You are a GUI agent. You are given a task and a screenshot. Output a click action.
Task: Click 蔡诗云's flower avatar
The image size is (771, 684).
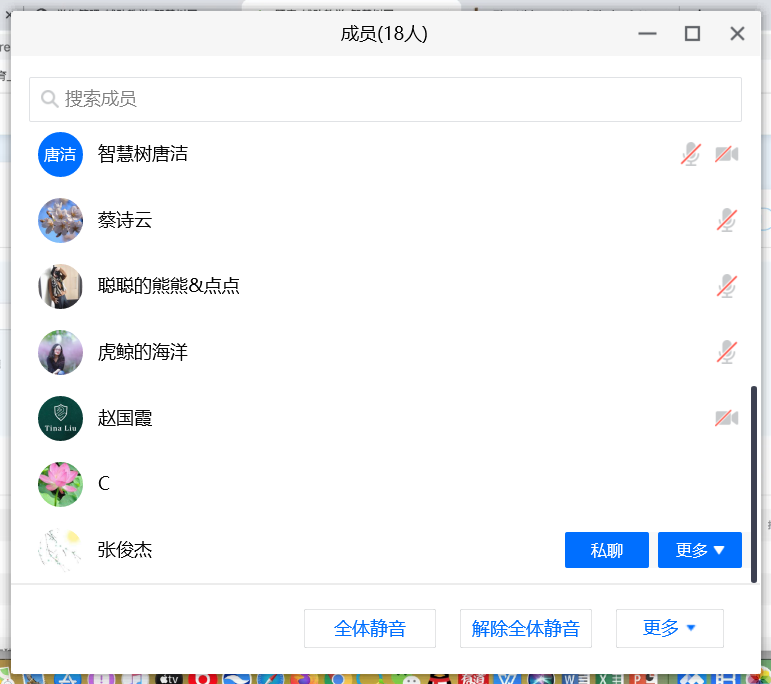pos(60,220)
